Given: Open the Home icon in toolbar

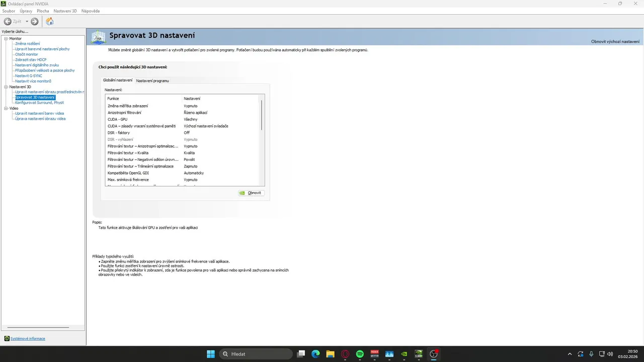Looking at the screenshot, I should coord(49,21).
